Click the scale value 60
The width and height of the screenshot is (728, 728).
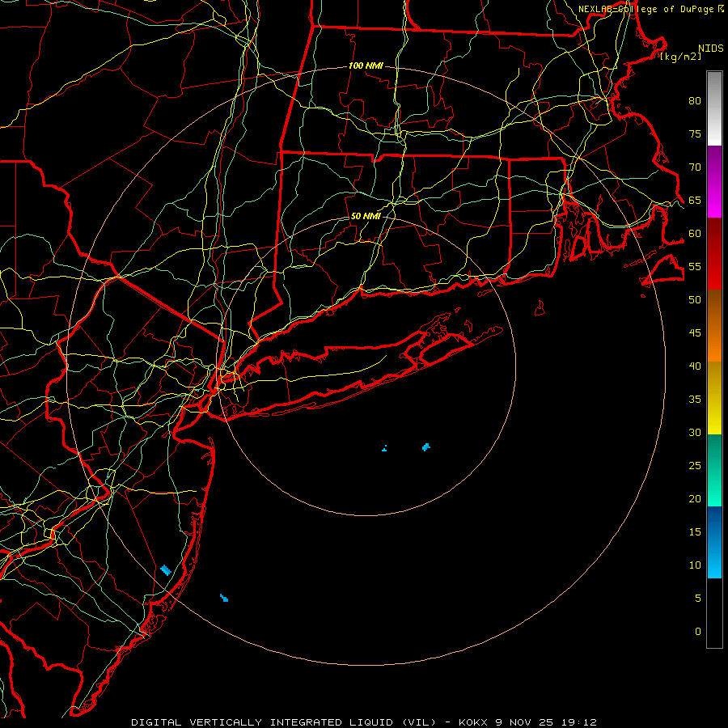click(695, 234)
